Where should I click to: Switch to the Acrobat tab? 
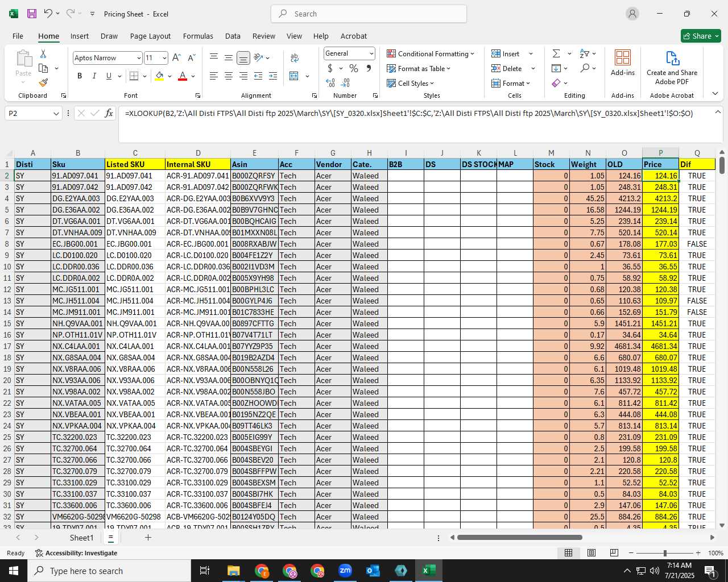(354, 36)
